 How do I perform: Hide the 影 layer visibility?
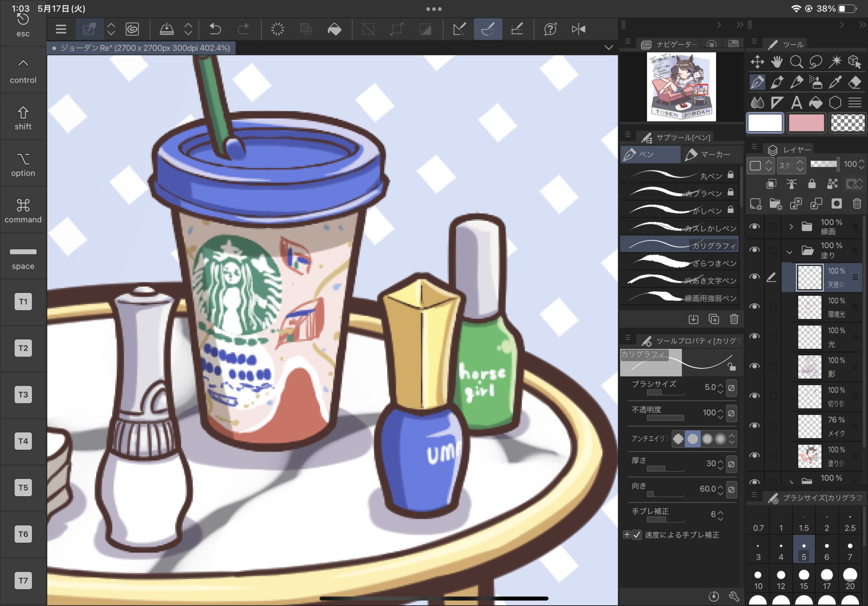[x=755, y=366]
